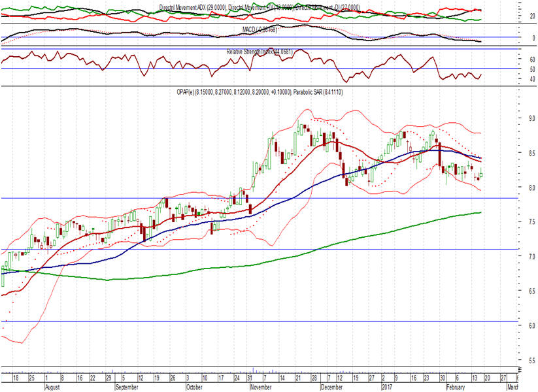This screenshot has height=392, width=538.
Task: Click the Directnl Movement ADX indicator title
Action: 260,7
